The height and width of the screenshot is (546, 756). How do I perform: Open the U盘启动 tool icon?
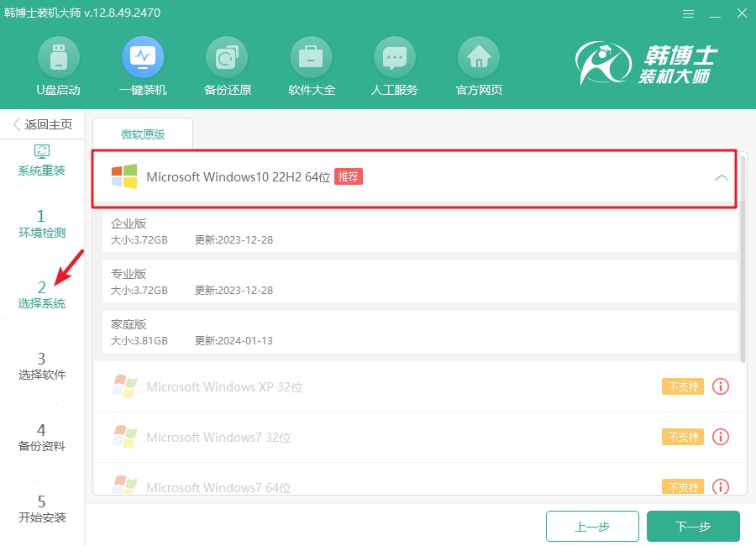59,57
